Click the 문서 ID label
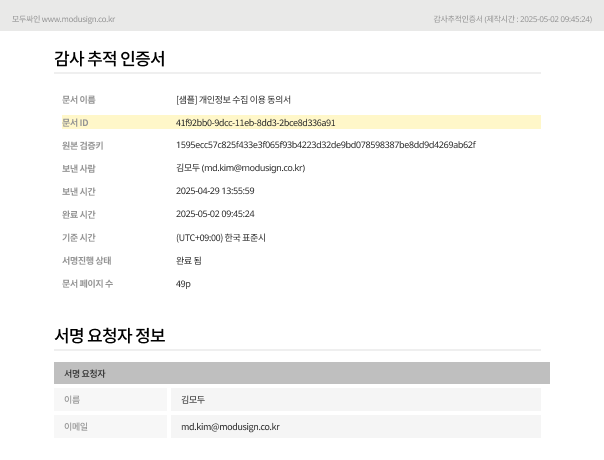This screenshot has height=460, width=604. [75, 123]
